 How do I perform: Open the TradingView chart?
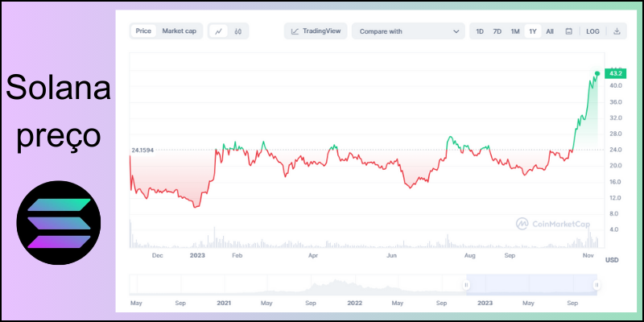(316, 31)
